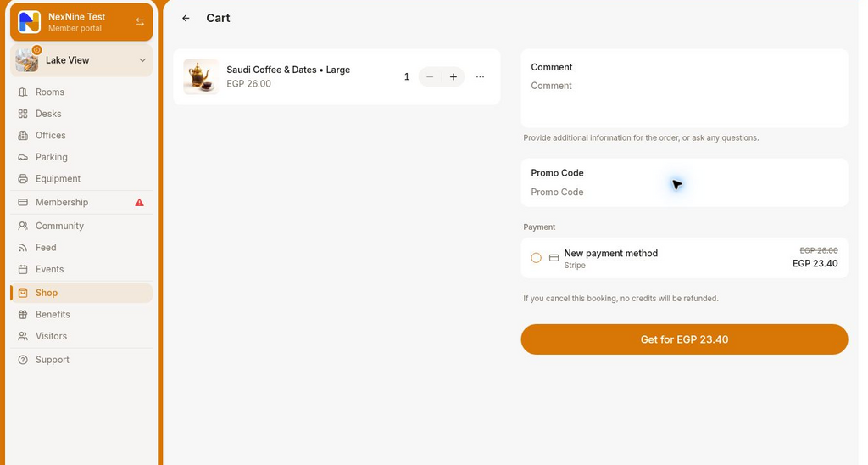The height and width of the screenshot is (465, 868).
Task: Expand the Lake View location dropdown
Action: click(142, 60)
